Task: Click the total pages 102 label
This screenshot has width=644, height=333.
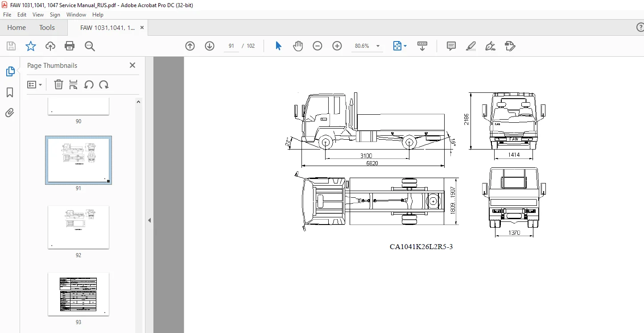Action: tap(251, 46)
